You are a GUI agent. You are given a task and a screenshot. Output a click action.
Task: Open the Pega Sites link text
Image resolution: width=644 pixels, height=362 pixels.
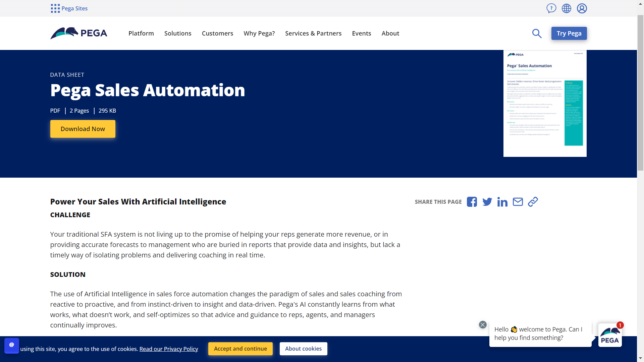click(x=74, y=8)
